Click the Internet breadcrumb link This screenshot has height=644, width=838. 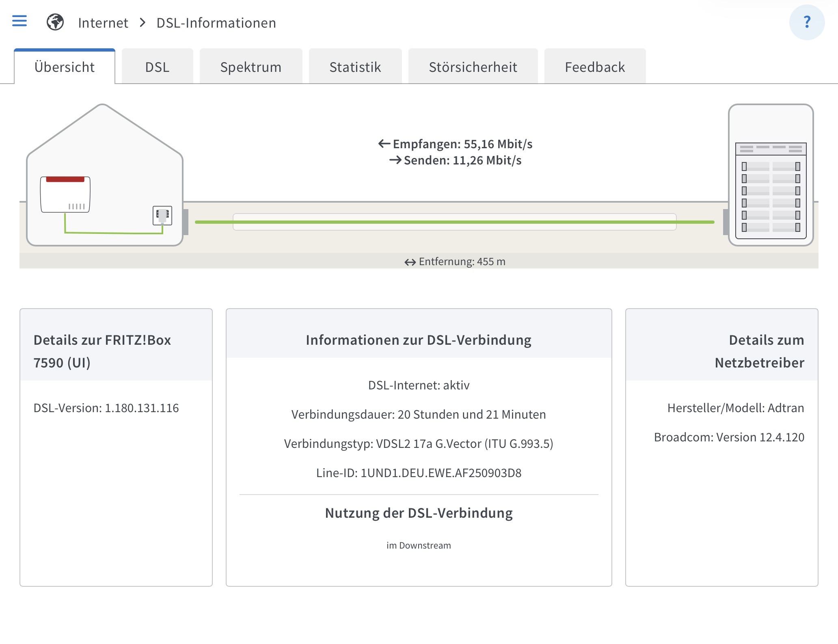(x=103, y=23)
